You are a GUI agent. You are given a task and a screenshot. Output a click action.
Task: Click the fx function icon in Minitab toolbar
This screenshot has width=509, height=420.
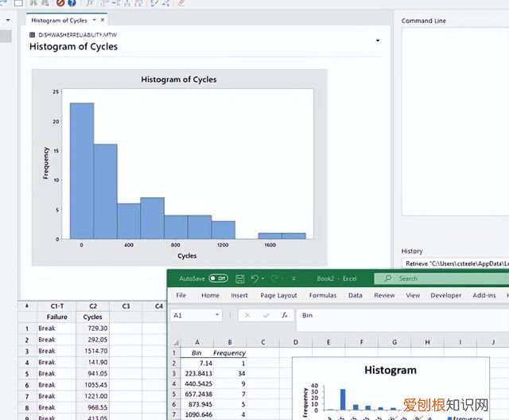[x=90, y=3]
